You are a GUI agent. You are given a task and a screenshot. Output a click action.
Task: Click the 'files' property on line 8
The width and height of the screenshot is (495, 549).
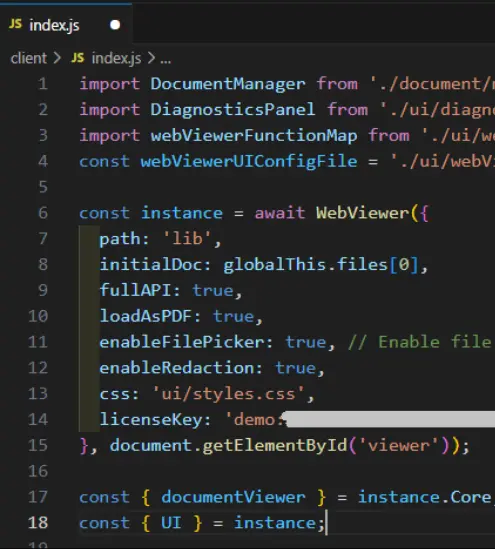(x=362, y=265)
